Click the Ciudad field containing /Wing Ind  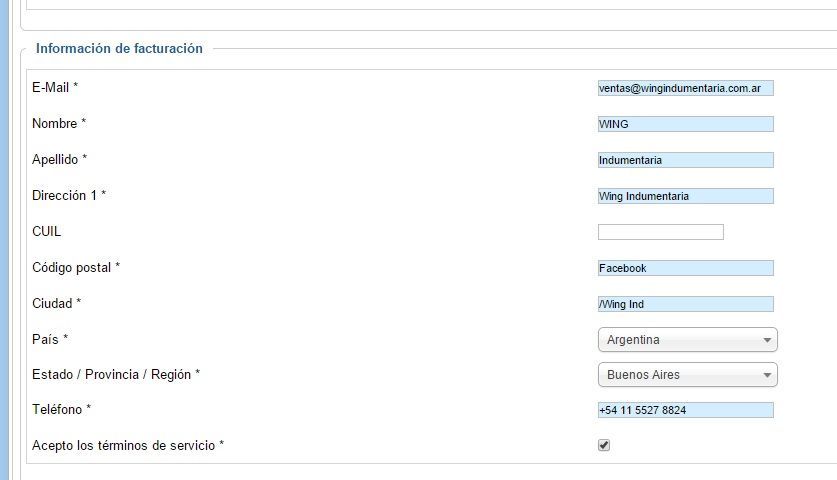pyautogui.click(x=685, y=304)
